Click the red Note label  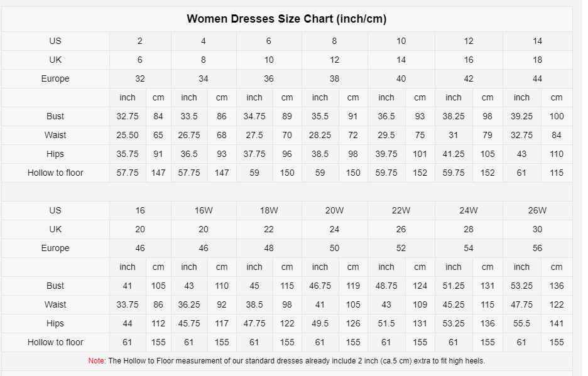(x=96, y=361)
